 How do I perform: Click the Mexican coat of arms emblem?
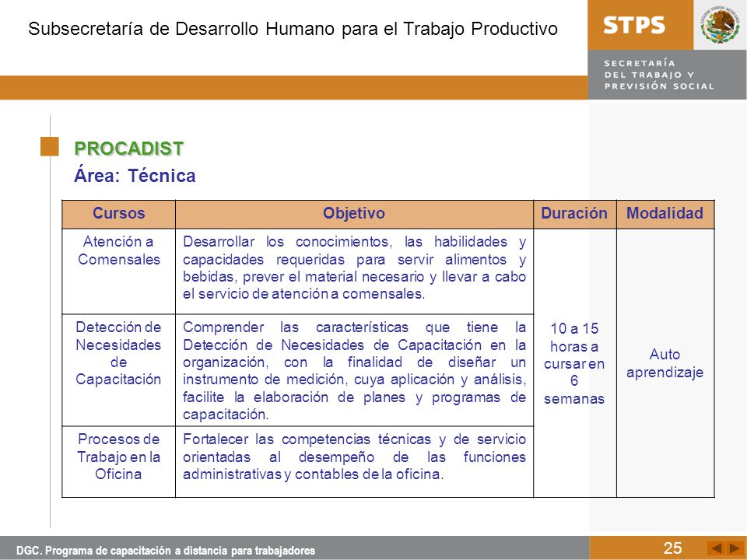tap(720, 25)
